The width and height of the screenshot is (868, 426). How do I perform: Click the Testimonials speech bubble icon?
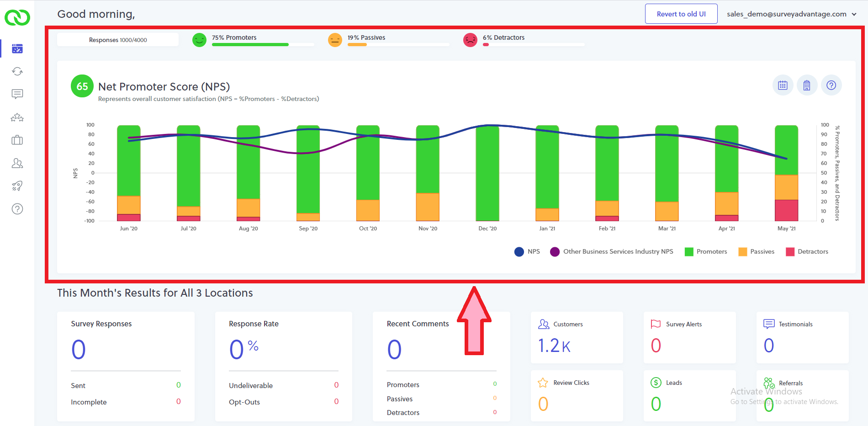769,324
